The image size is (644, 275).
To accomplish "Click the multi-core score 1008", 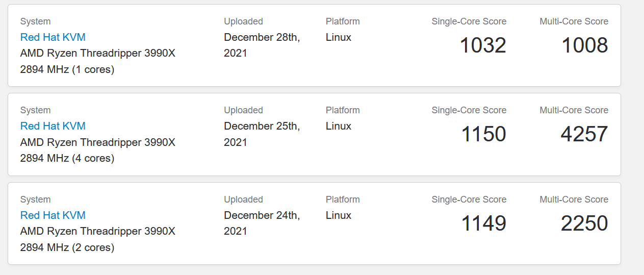I will pyautogui.click(x=584, y=45).
